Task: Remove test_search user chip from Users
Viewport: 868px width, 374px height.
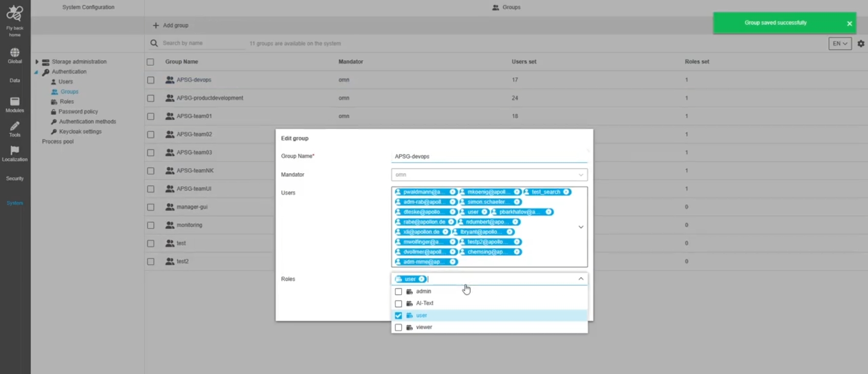Action: pyautogui.click(x=566, y=192)
